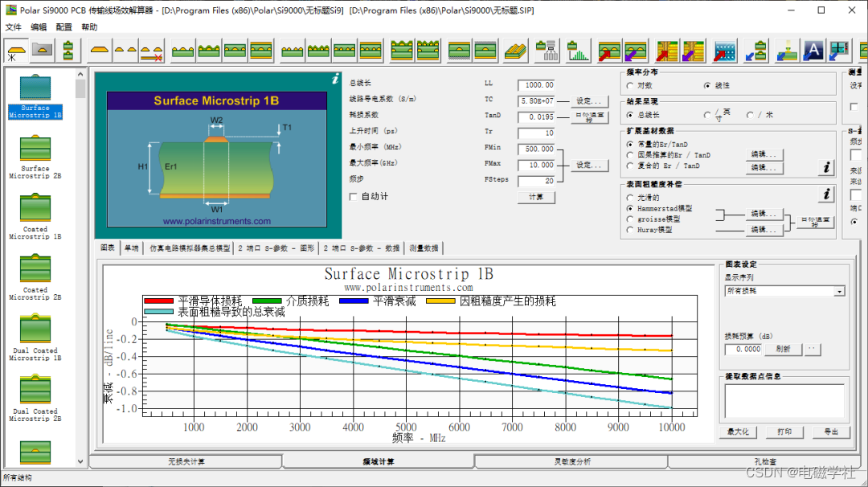
Task: Select 因果推算的Er / TanD option
Action: click(x=630, y=155)
